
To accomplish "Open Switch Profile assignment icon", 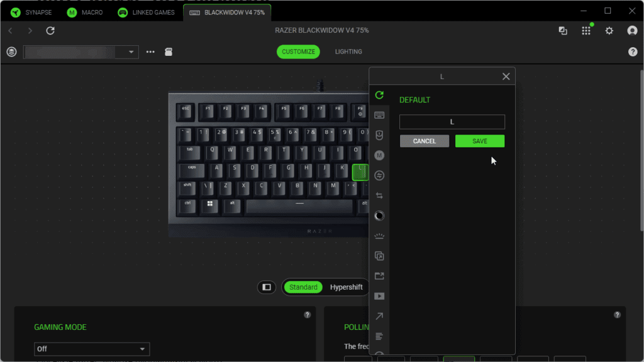I will click(379, 196).
